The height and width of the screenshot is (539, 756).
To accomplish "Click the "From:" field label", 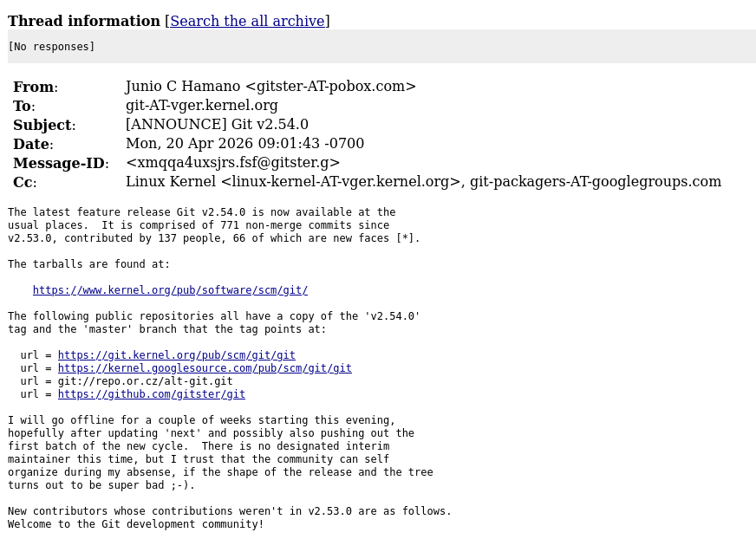I will [35, 88].
